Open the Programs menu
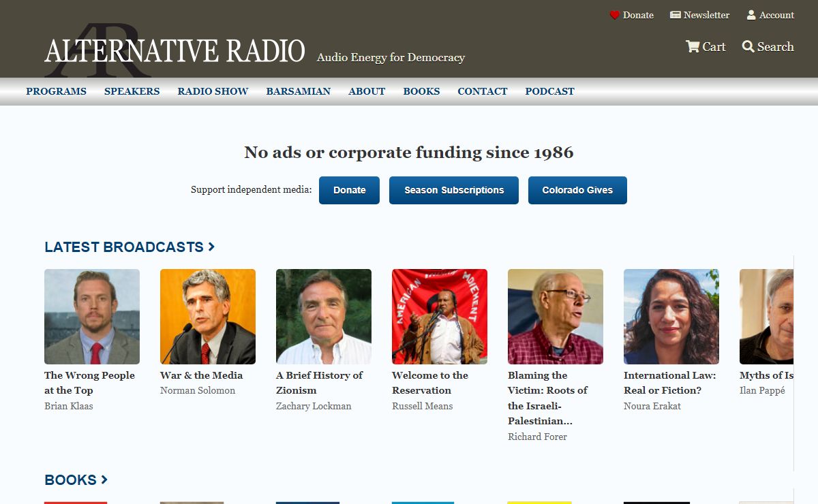Viewport: 818px width, 504px height. tap(57, 91)
